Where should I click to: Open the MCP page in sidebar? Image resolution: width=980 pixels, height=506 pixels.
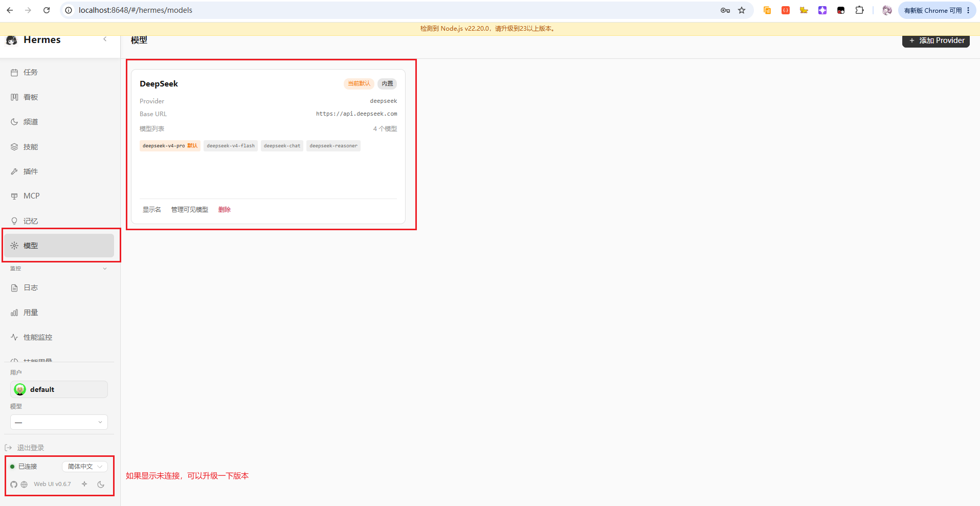(x=59, y=196)
